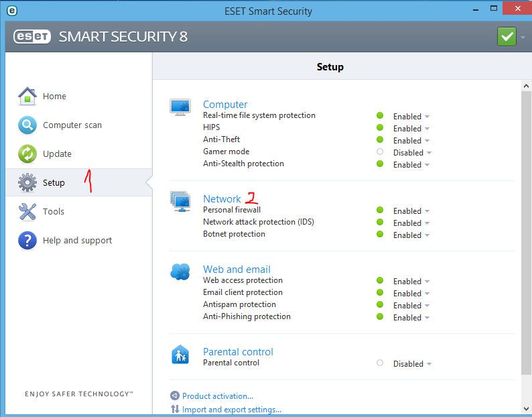Open the Network settings link

222,199
